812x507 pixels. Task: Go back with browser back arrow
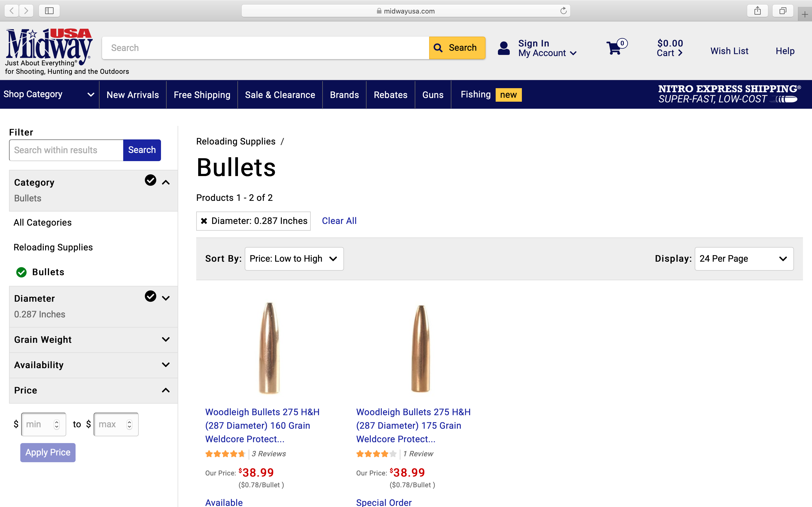click(x=12, y=11)
